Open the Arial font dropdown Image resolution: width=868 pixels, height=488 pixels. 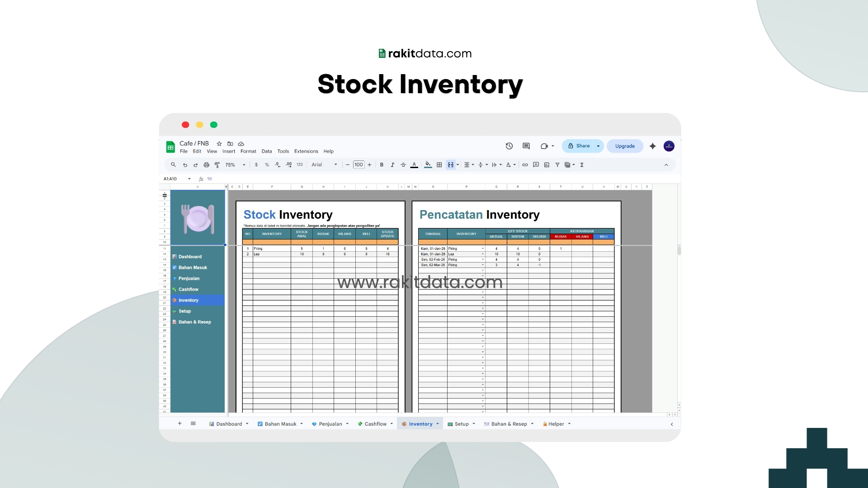324,165
